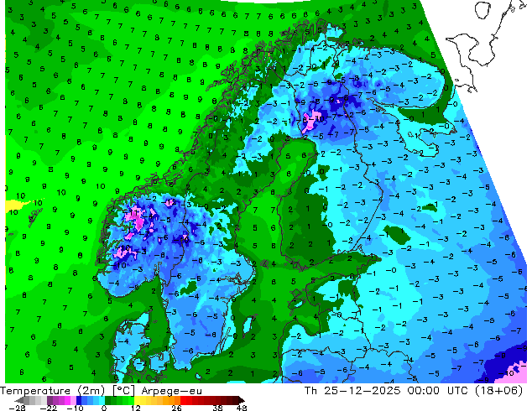Screen dimensions: 532x411
Task: Pick the dark blue legend swatch above -10
Action: 79,400
